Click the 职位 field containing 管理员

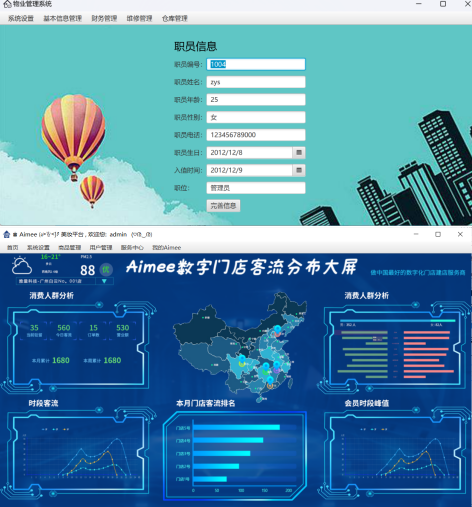[x=256, y=188]
